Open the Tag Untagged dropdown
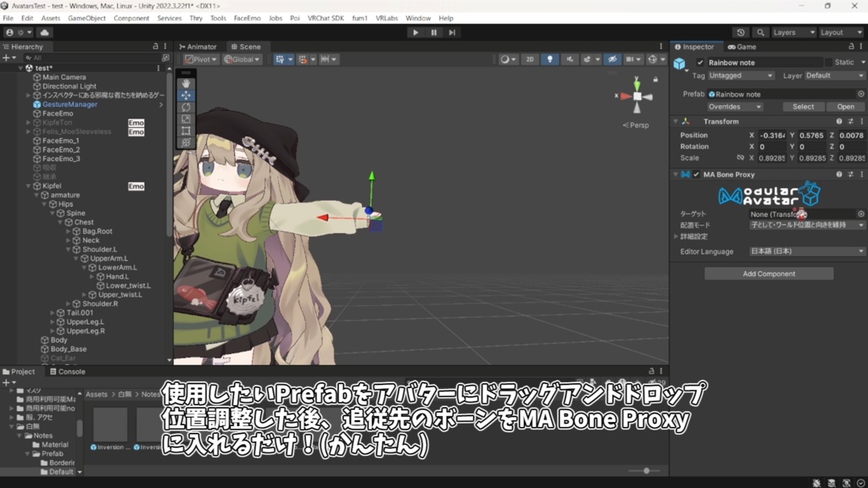 coord(740,75)
